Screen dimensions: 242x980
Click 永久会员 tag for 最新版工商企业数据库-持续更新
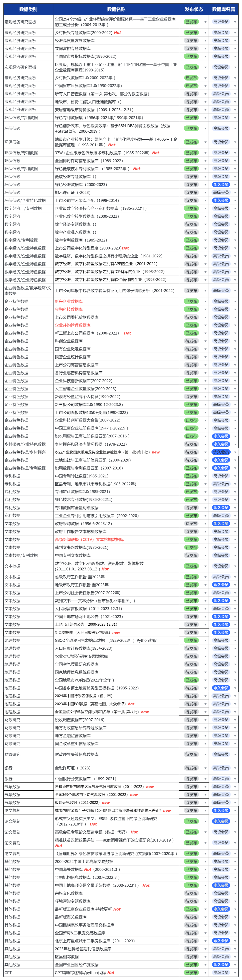[x=221, y=909]
